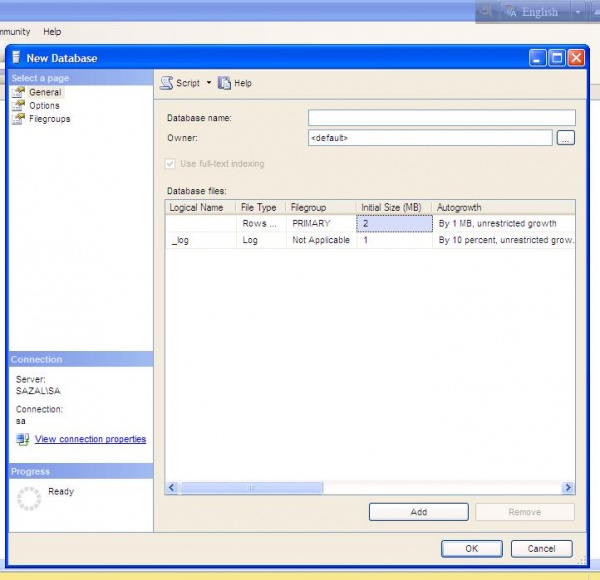Click the disabled Remove button
600x580 pixels.
(x=525, y=512)
